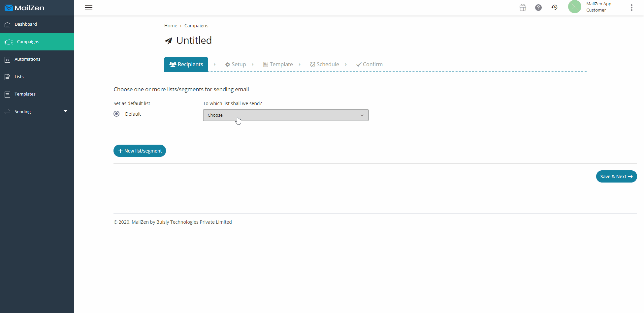
Task: Open the Home breadcrumb link
Action: pyautogui.click(x=171, y=25)
